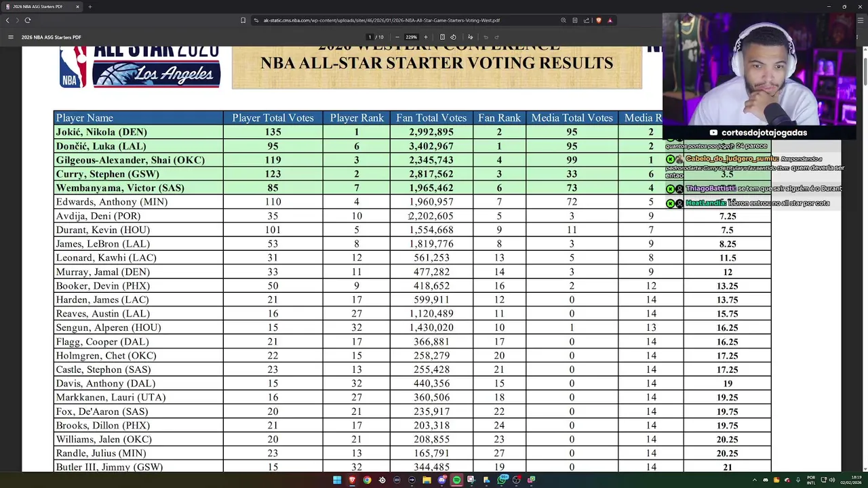Open the Brave Shields lion icon

click(x=598, y=20)
